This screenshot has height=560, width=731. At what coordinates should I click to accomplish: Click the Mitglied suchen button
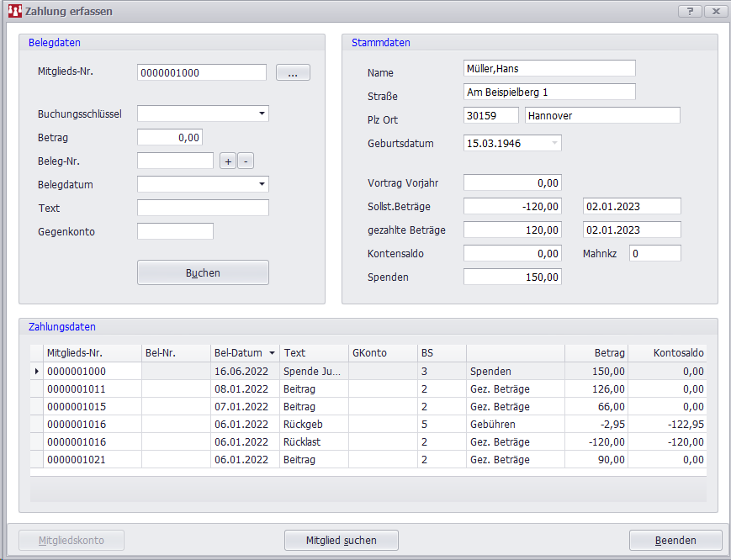point(341,540)
